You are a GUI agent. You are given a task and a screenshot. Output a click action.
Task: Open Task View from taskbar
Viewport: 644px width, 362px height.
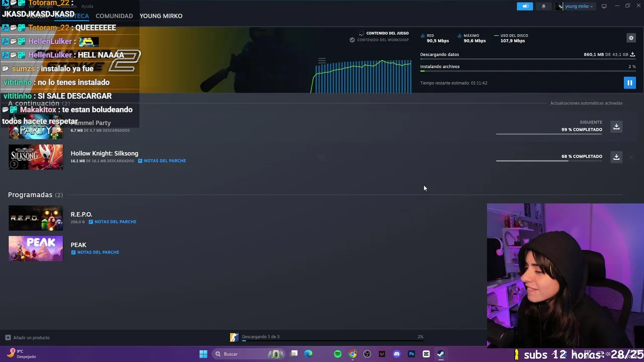pos(294,354)
